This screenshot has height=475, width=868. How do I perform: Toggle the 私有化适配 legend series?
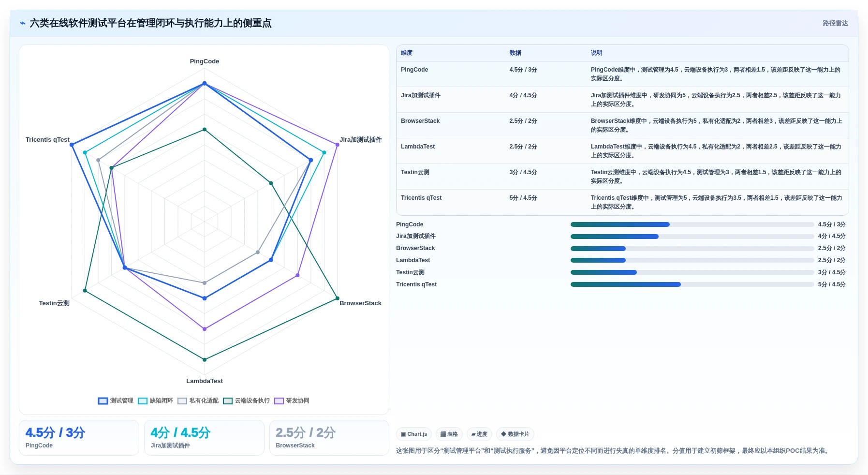click(198, 401)
